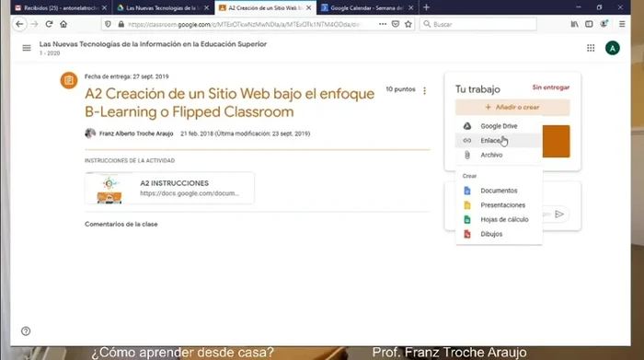Select Archivo to attach a file
The height and width of the screenshot is (360, 644).
click(x=499, y=155)
